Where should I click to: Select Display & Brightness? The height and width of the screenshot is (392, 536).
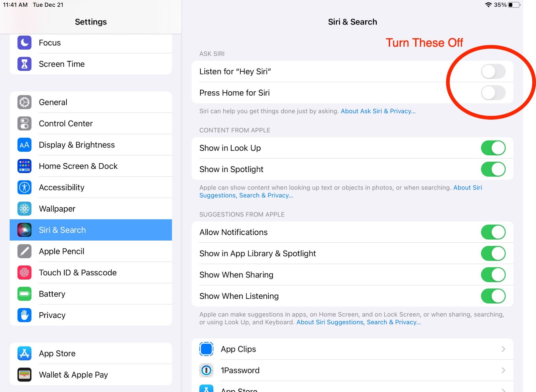point(91,145)
